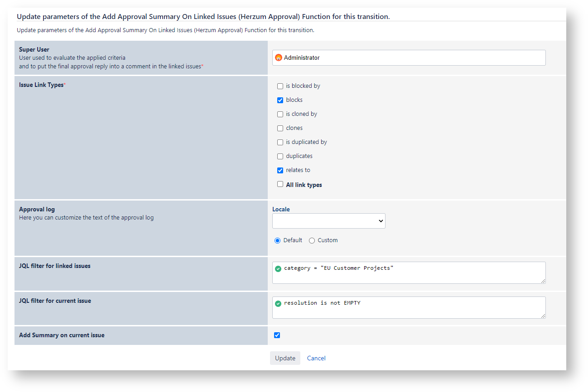Check the 'is cloned by' checkbox
The height and width of the screenshot is (392, 588).
[280, 114]
